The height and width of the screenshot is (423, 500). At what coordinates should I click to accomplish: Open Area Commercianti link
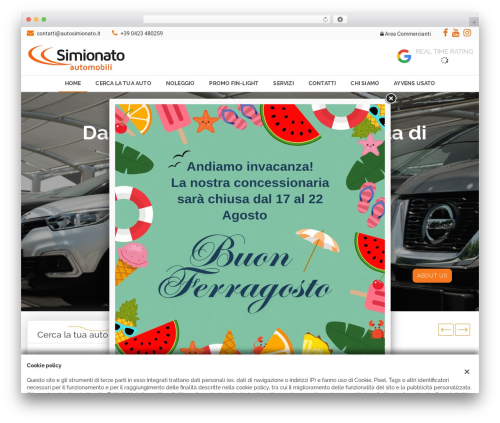pos(405,34)
